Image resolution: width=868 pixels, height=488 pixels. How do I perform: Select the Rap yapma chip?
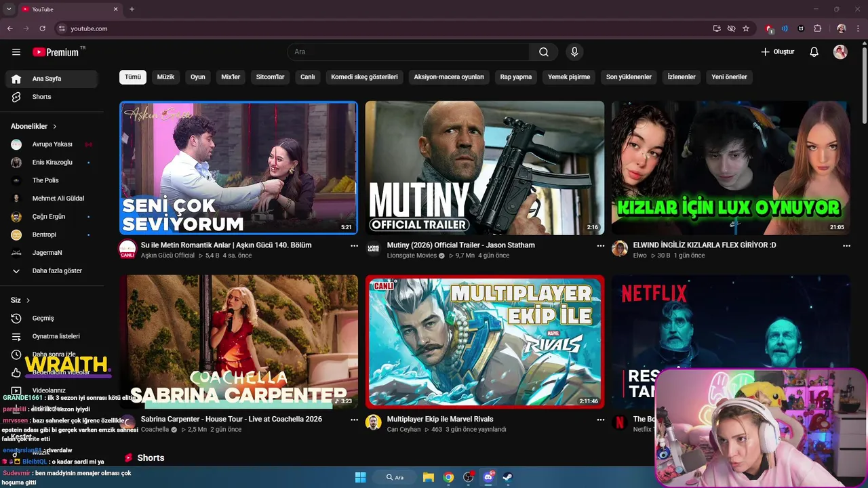coord(516,77)
